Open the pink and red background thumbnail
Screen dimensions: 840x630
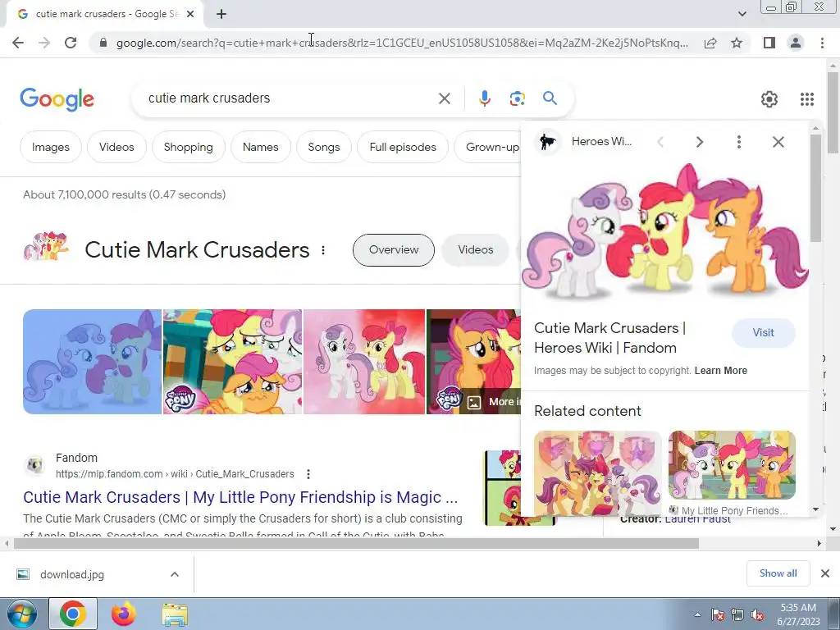point(364,362)
